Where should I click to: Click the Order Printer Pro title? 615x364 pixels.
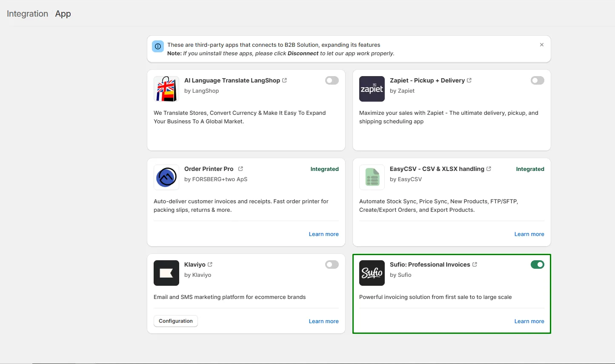tap(209, 169)
